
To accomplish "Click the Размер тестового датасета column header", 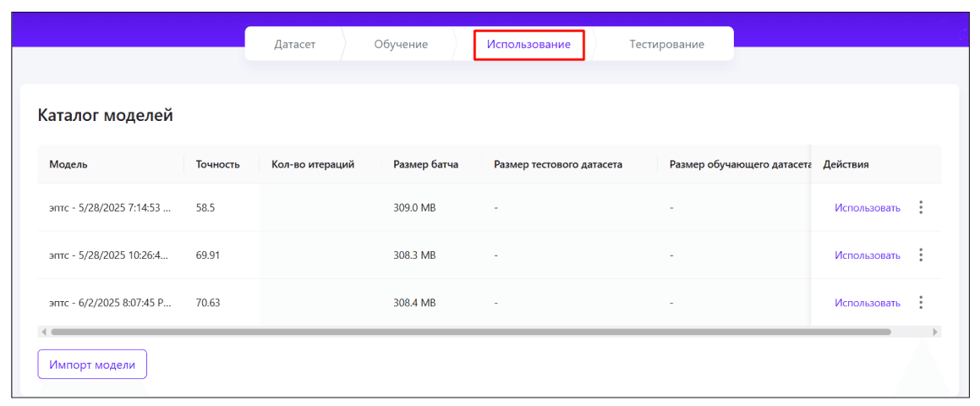I will [x=558, y=164].
